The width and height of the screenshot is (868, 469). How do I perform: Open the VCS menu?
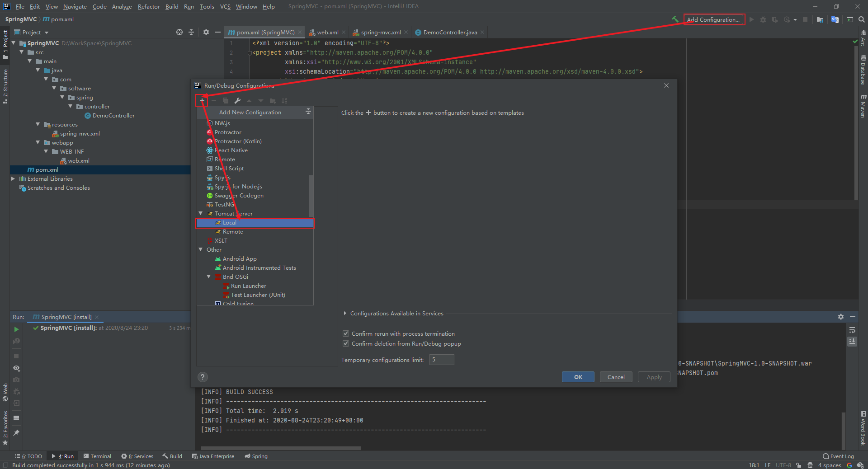coord(225,6)
